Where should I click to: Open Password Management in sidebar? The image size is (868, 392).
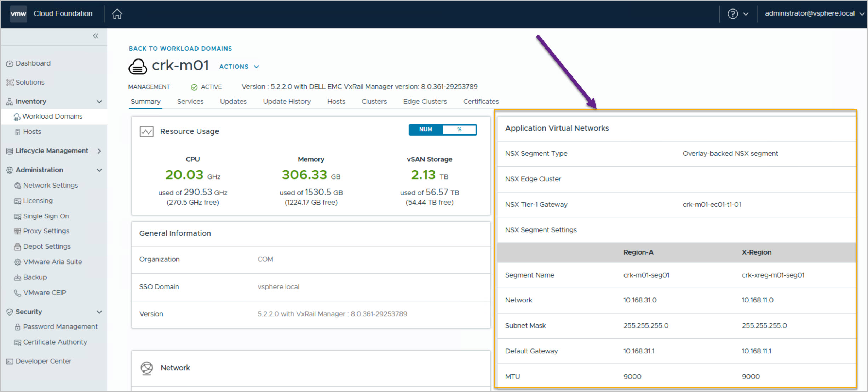tap(60, 327)
